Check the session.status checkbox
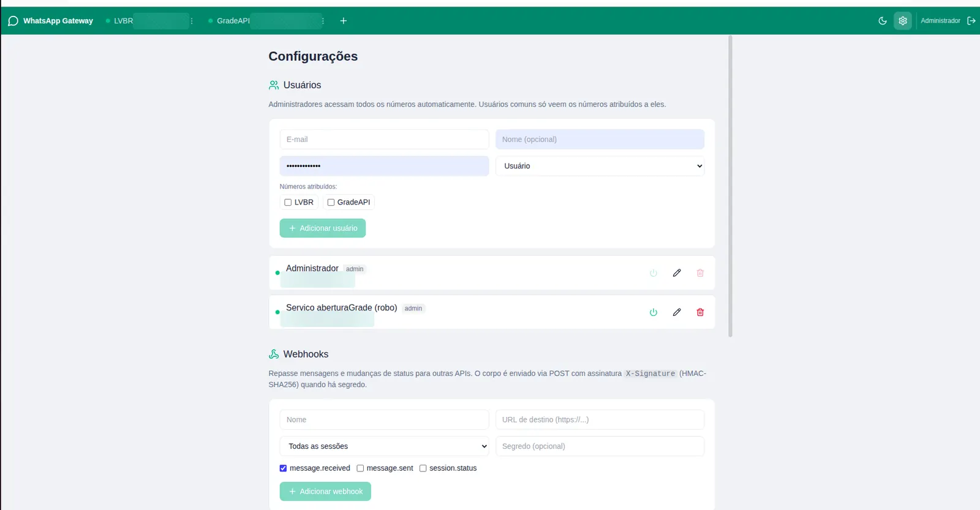980x510 pixels. click(423, 468)
